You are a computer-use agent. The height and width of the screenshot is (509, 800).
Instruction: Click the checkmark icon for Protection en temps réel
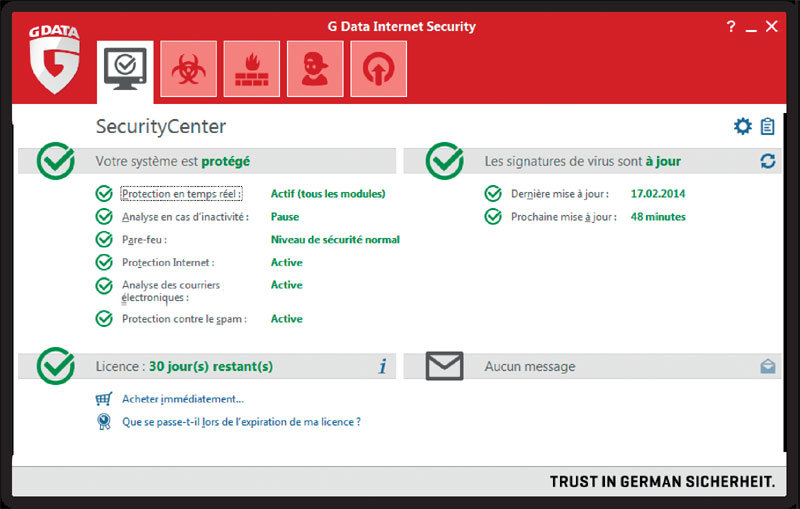tap(104, 194)
